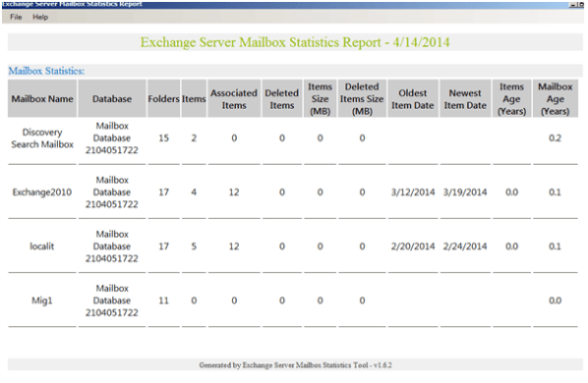Click the Database cell in Mig1 row
This screenshot has width=588, height=383.
pyautogui.click(x=112, y=301)
